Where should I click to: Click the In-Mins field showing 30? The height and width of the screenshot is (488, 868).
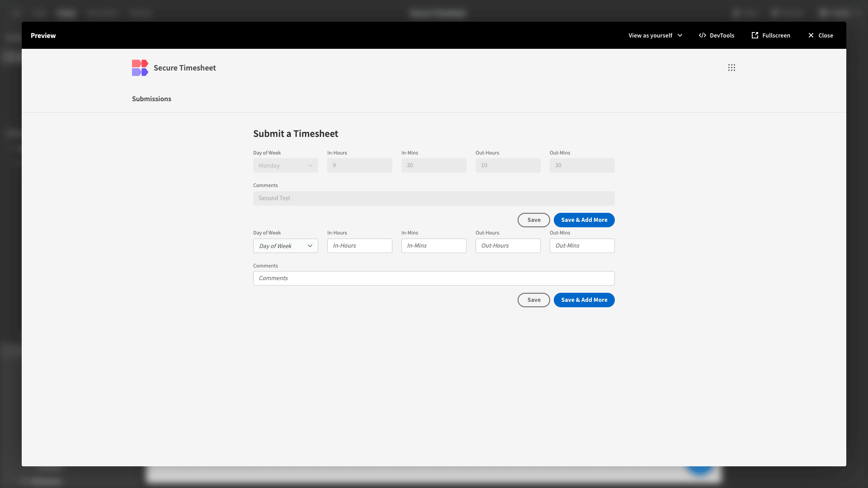(434, 165)
